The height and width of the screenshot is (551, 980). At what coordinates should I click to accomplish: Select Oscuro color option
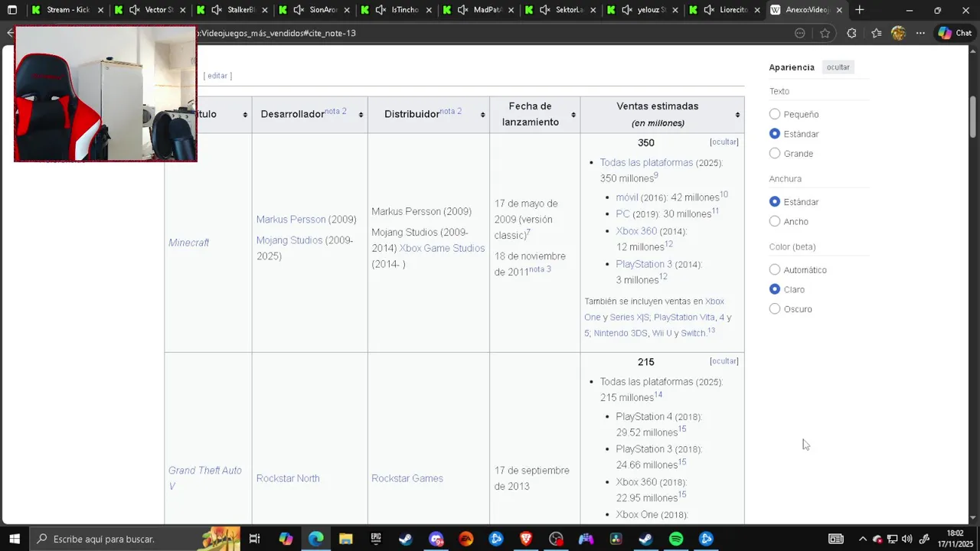(x=775, y=309)
